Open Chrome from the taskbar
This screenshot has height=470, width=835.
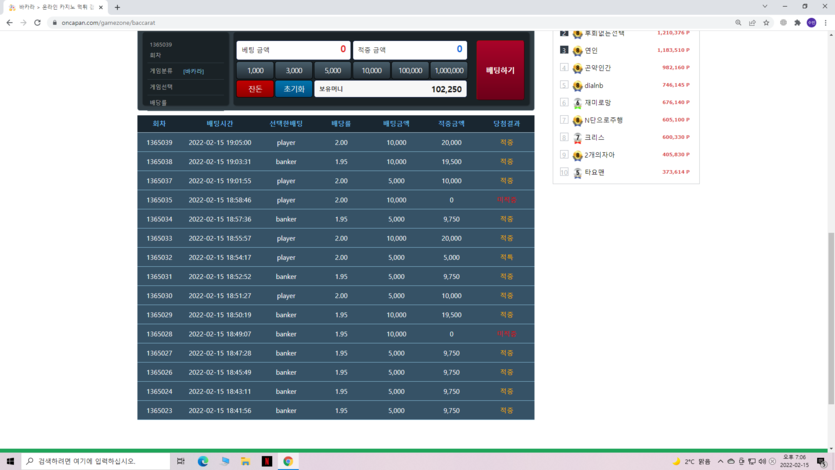288,461
